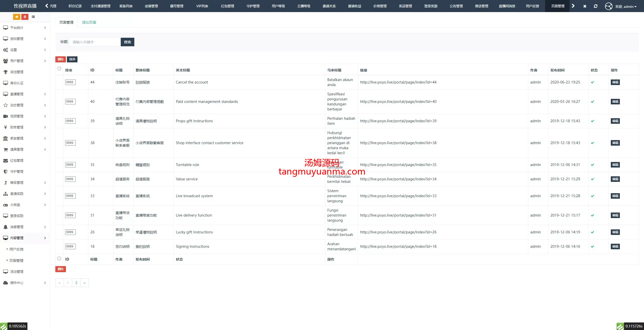Check the select-all checkbox in the table footer
The height and width of the screenshot is (330, 644).
59,258
